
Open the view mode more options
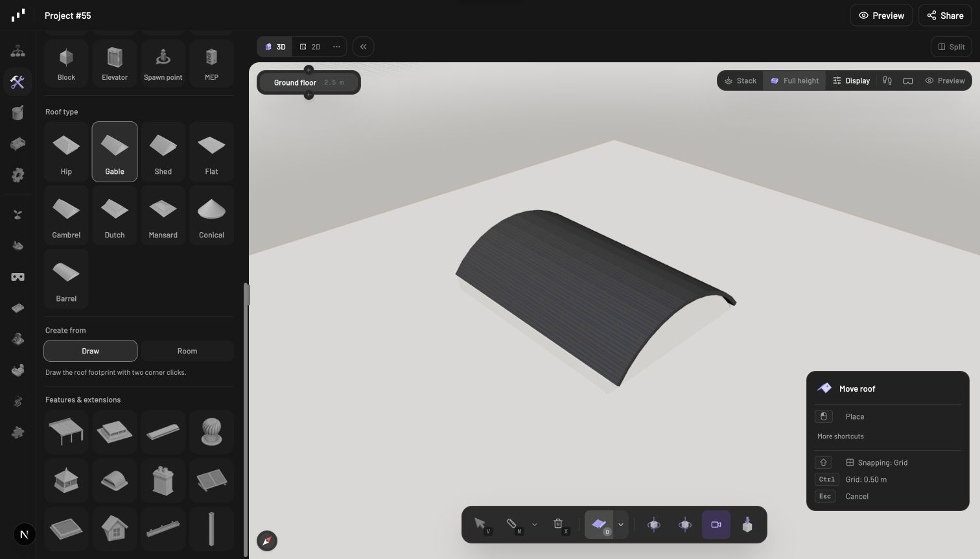(336, 47)
